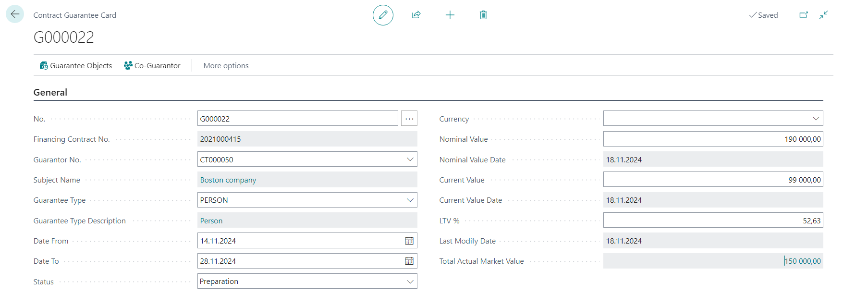The width and height of the screenshot is (868, 306).
Task: Click the back arrow button
Action: click(x=15, y=14)
